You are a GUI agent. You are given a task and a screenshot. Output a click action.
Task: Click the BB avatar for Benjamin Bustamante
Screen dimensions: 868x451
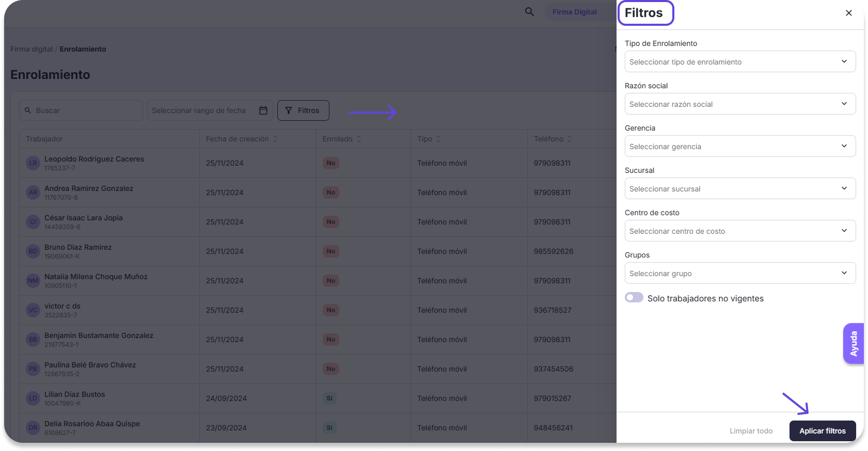click(33, 340)
